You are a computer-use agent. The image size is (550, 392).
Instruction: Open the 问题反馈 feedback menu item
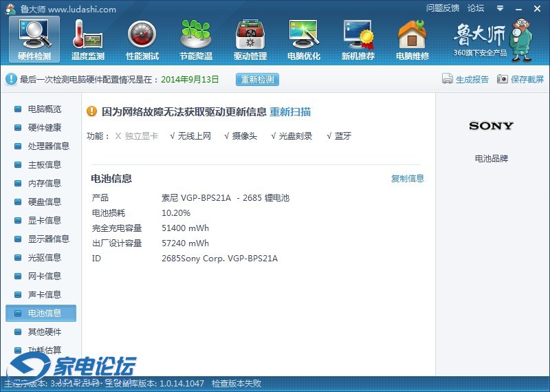click(x=443, y=8)
